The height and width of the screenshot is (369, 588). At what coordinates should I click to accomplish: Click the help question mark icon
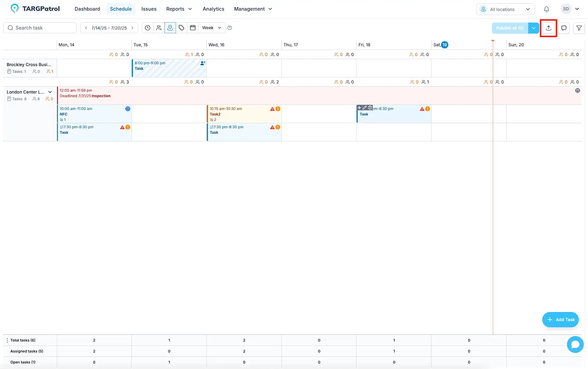click(x=230, y=28)
